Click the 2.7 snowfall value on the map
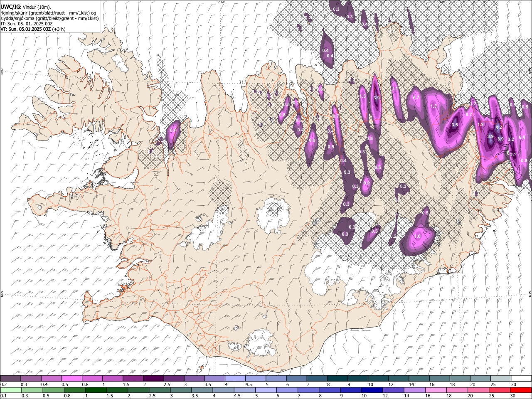The width and height of the screenshot is (532, 399). click(513, 155)
